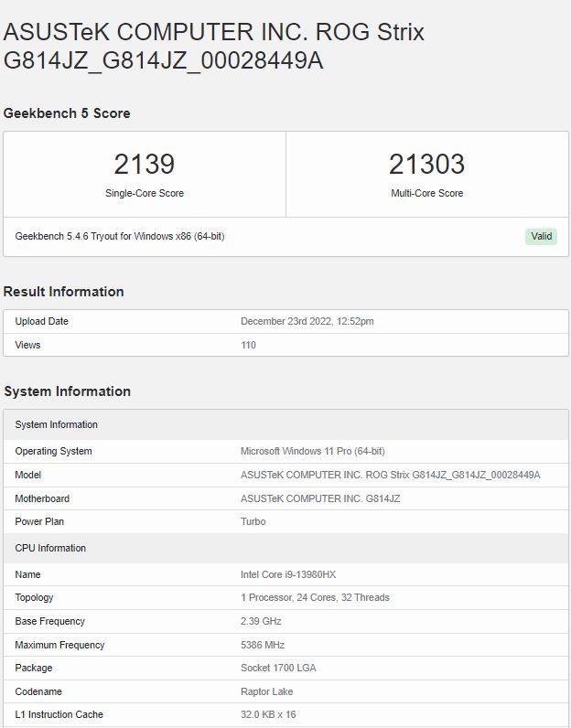Image resolution: width=571 pixels, height=728 pixels.
Task: Select the Raptor Lake codename value
Action: pos(266,691)
